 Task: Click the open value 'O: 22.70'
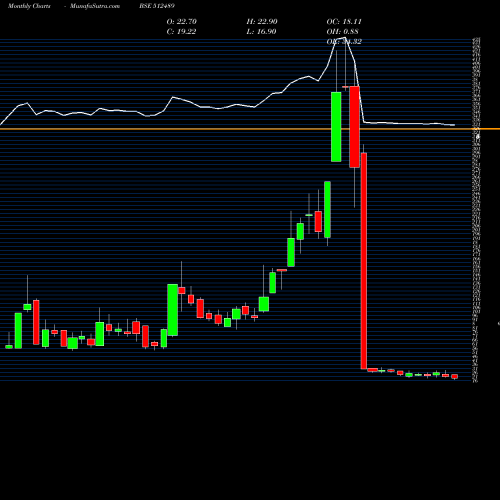pyautogui.click(x=182, y=21)
